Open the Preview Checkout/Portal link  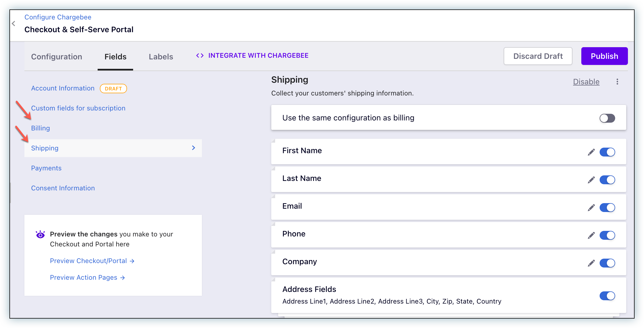(x=92, y=261)
